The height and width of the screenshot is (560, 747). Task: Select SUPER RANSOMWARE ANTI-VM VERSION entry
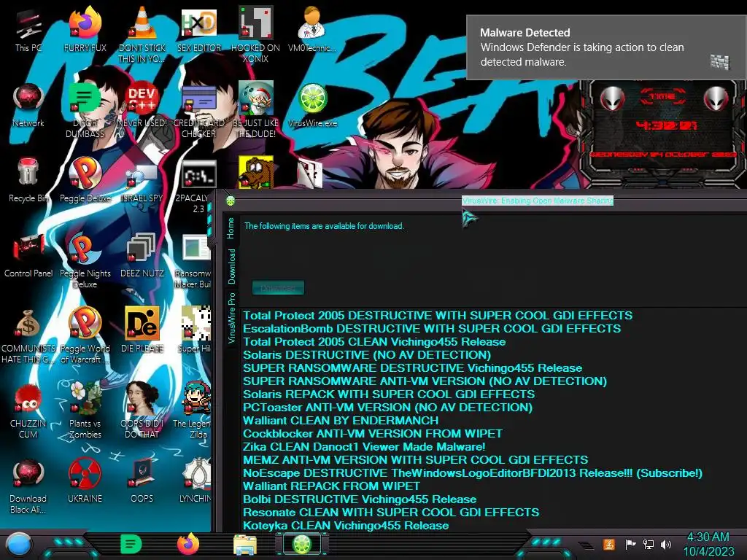[425, 381]
